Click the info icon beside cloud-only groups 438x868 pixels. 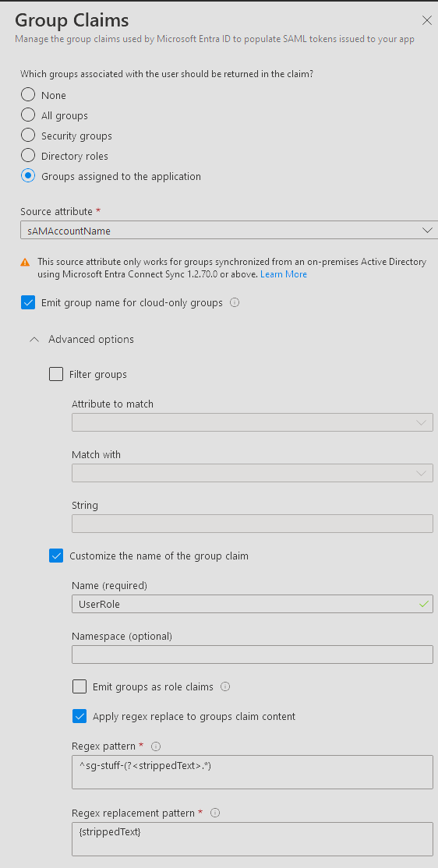235,303
